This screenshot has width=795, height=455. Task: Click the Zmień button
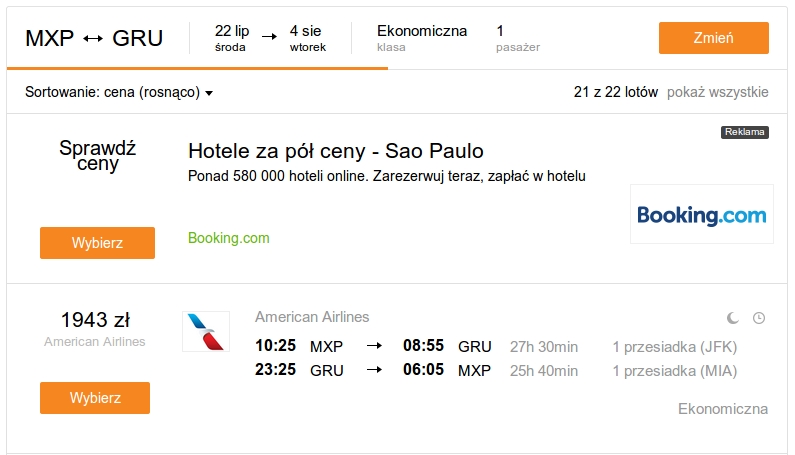[714, 38]
